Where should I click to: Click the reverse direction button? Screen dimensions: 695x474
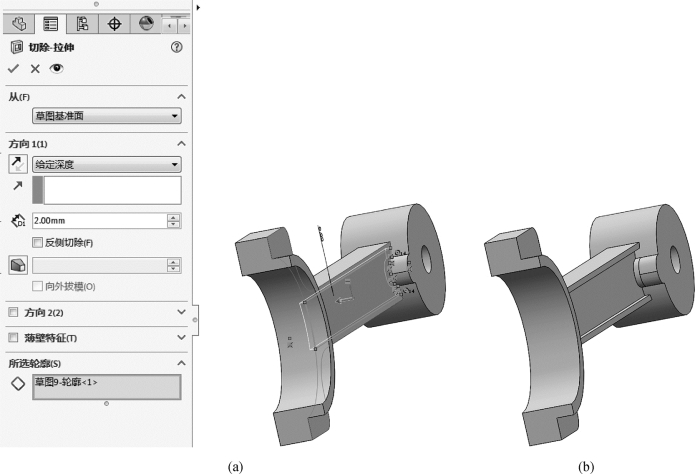(x=18, y=164)
